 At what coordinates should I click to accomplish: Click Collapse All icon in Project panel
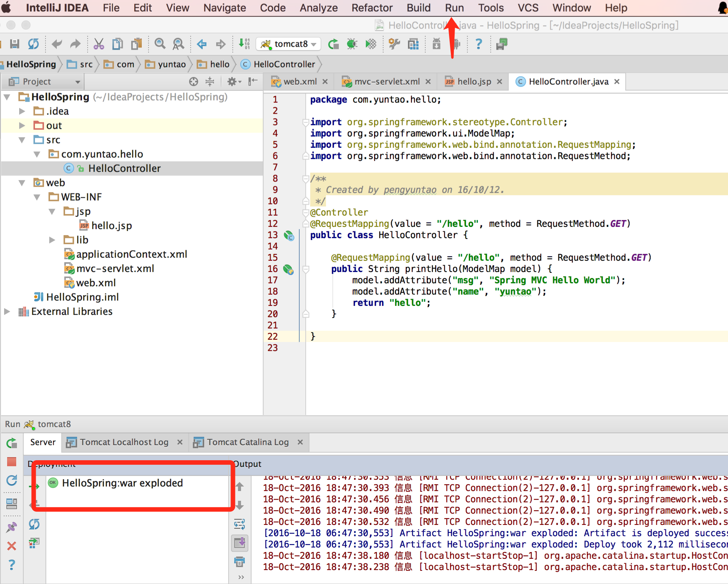tap(210, 81)
